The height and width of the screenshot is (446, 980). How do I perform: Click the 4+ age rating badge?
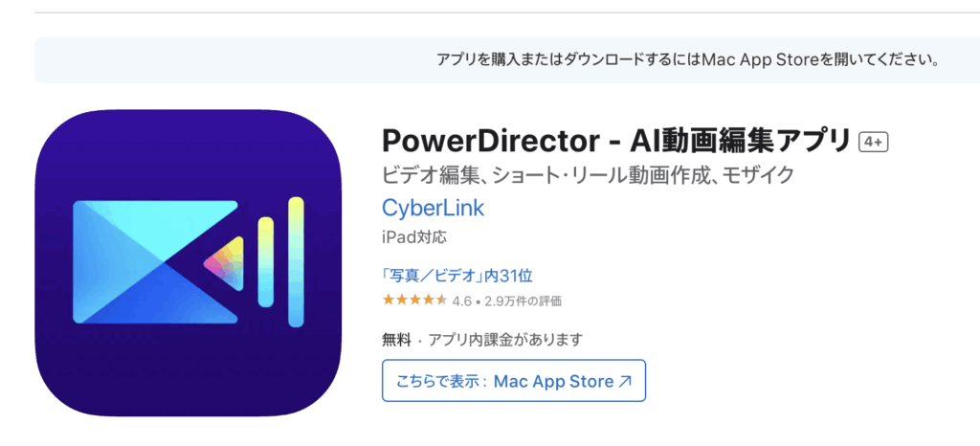874,143
